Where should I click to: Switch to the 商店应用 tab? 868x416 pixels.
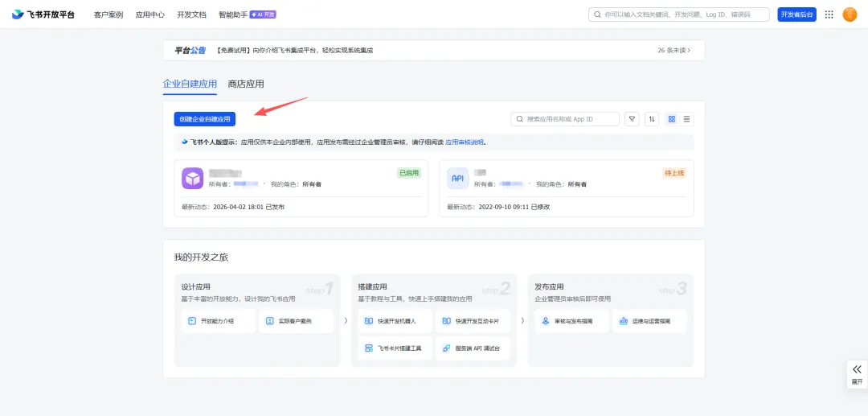[246, 84]
